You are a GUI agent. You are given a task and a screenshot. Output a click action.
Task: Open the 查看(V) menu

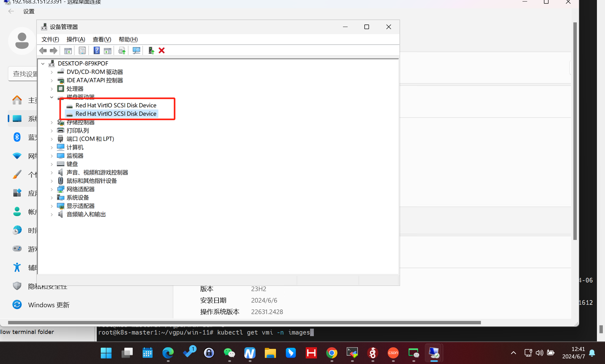[x=102, y=39]
